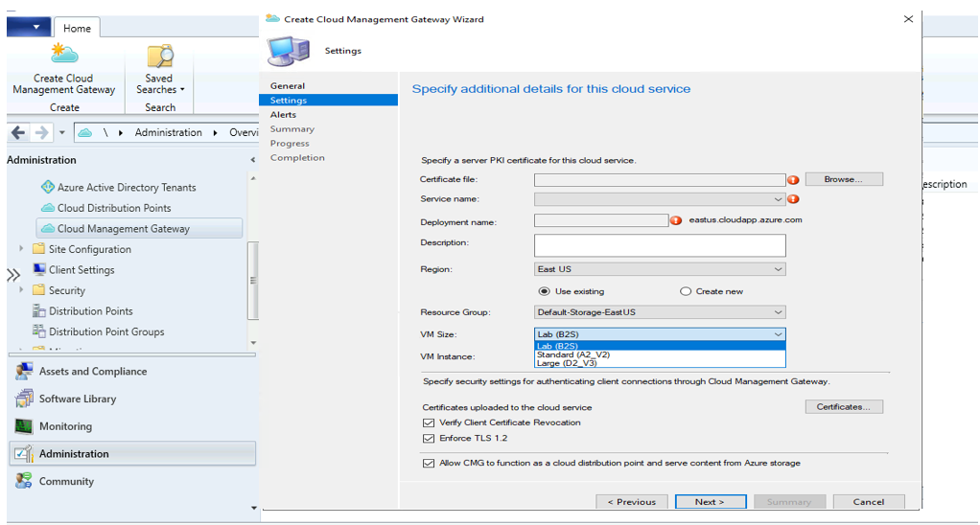Open the Region dropdown
This screenshot has height=525, width=980.
tap(660, 269)
